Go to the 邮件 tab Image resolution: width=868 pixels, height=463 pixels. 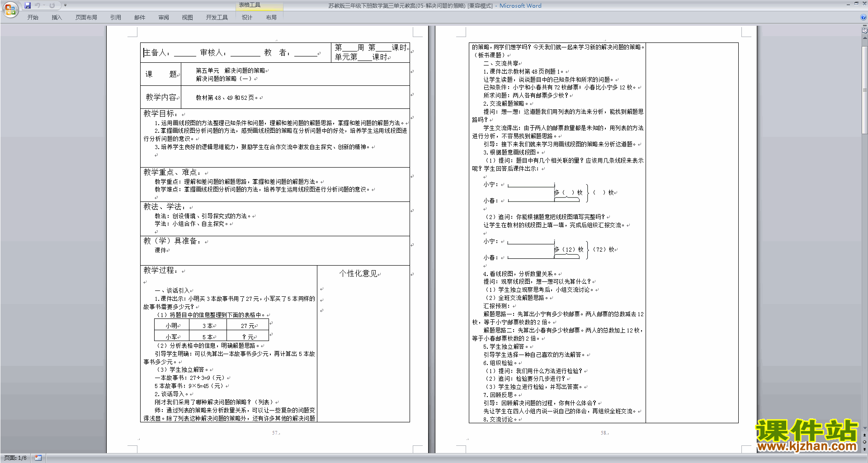[x=140, y=18]
